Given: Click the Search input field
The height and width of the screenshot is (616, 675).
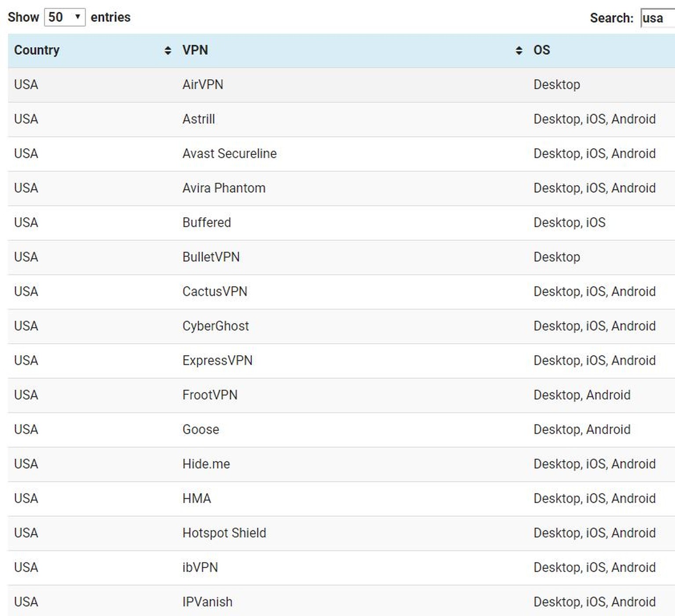Looking at the screenshot, I should pyautogui.click(x=657, y=18).
